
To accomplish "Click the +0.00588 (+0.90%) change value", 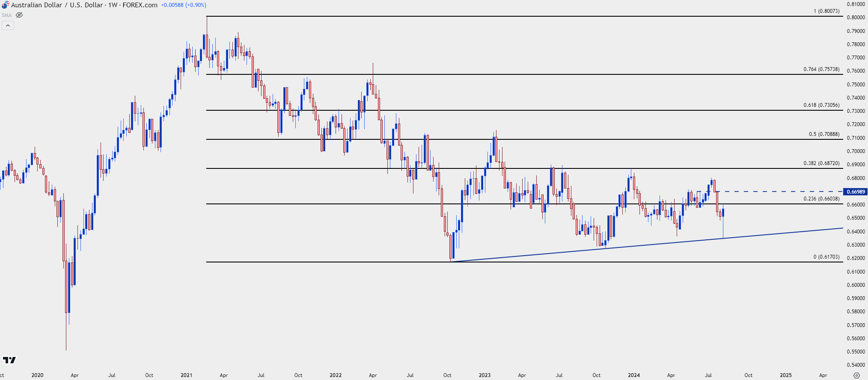I will pos(184,5).
